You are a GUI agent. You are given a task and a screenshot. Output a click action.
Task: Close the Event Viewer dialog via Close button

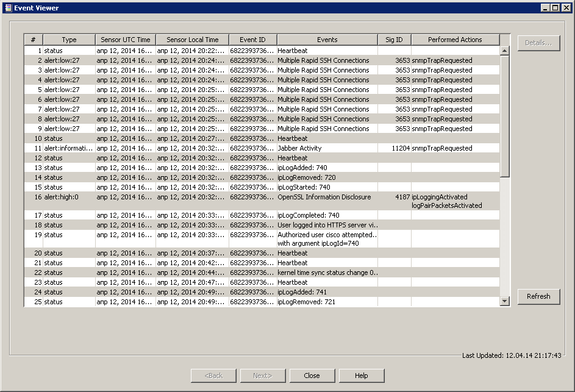(312, 376)
